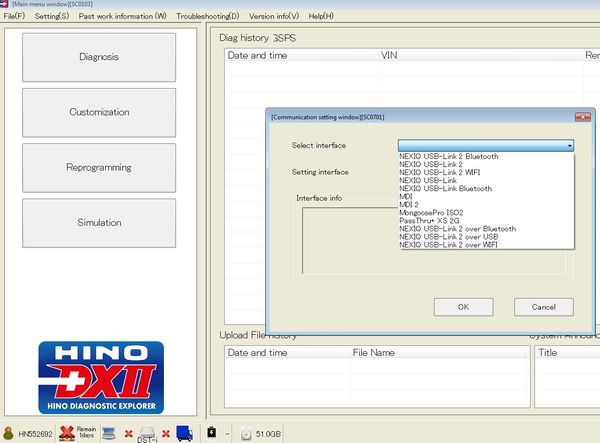
Task: Click the license remaining days icon
Action: pos(67,433)
